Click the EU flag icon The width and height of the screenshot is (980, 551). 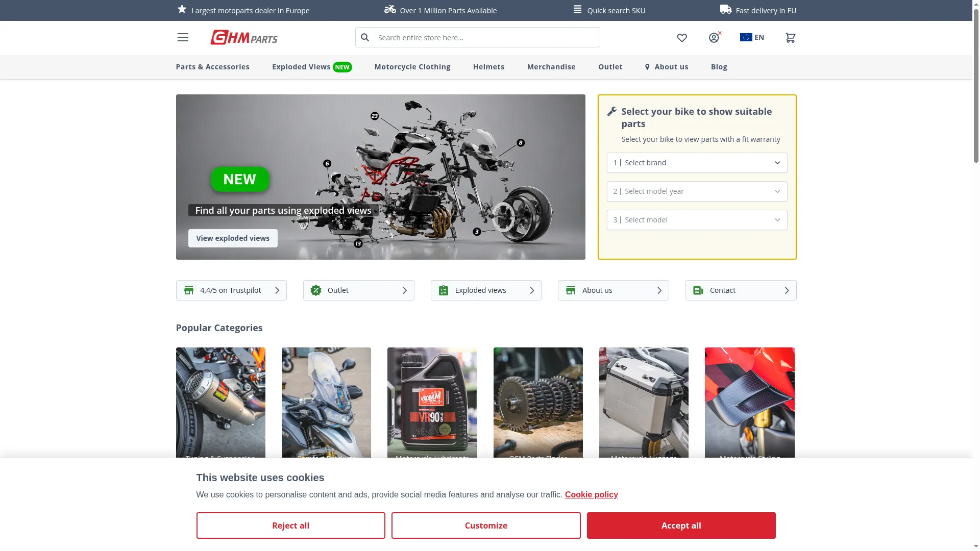[746, 37]
